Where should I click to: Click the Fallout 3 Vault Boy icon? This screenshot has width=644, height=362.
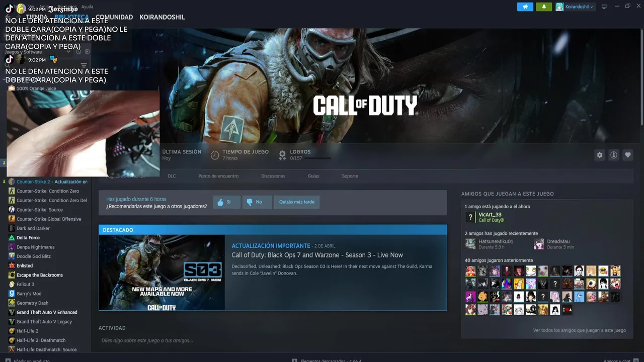pyautogui.click(x=12, y=285)
